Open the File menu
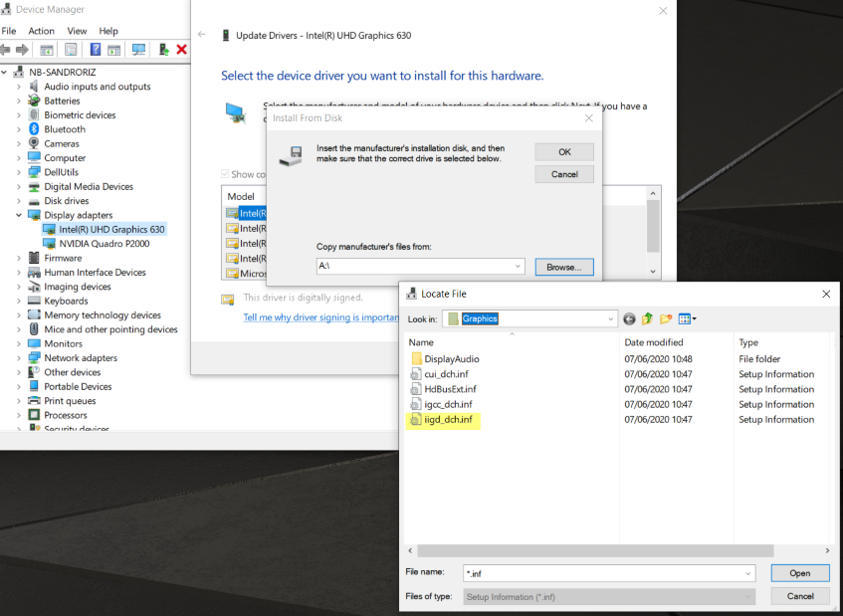Viewport: 843px width, 616px height. coord(9,31)
